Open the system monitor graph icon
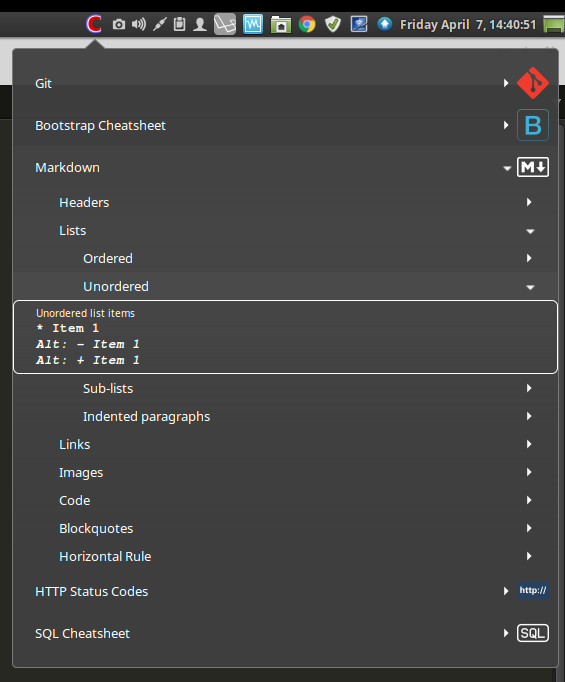565x682 pixels. (x=253, y=24)
